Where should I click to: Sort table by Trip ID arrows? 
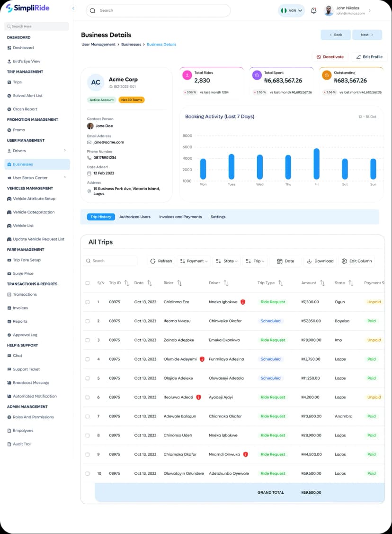click(126, 283)
